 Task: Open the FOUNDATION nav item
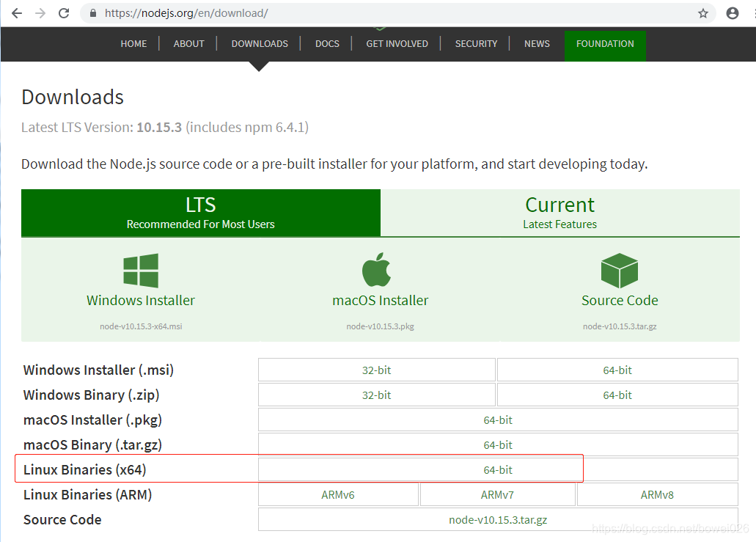point(605,44)
